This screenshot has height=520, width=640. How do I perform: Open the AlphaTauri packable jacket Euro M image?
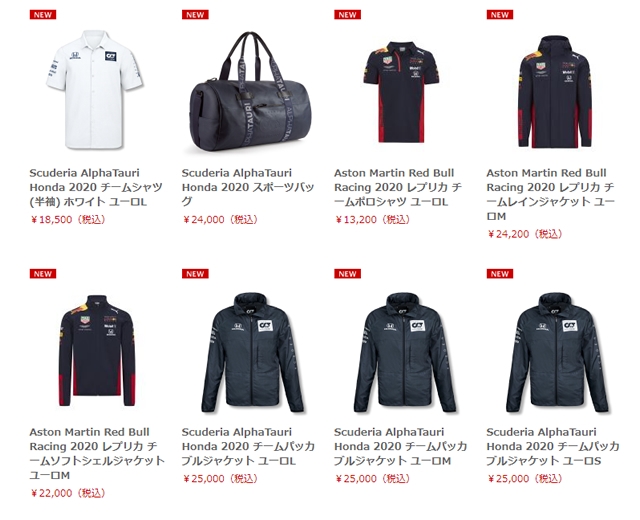(404, 352)
